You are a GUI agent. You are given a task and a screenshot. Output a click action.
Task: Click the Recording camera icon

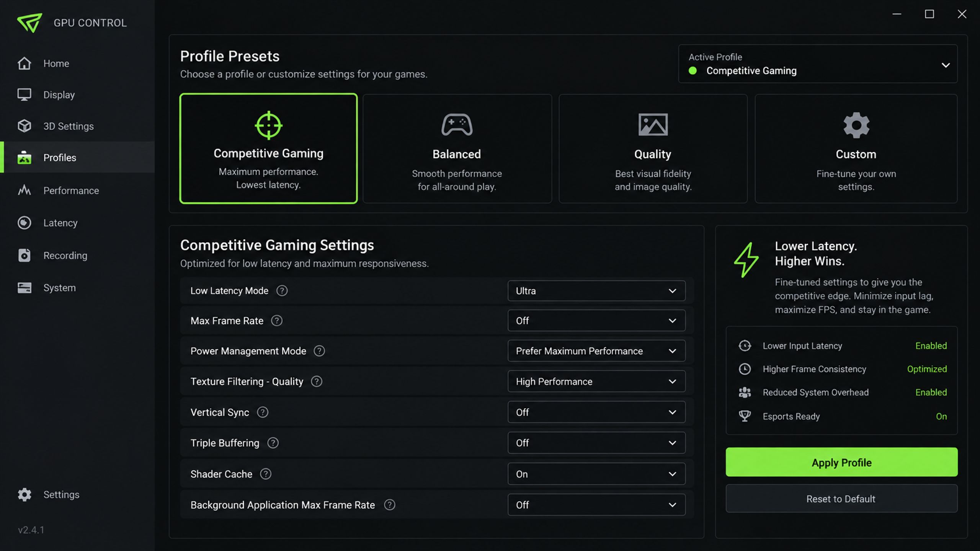[24, 255]
